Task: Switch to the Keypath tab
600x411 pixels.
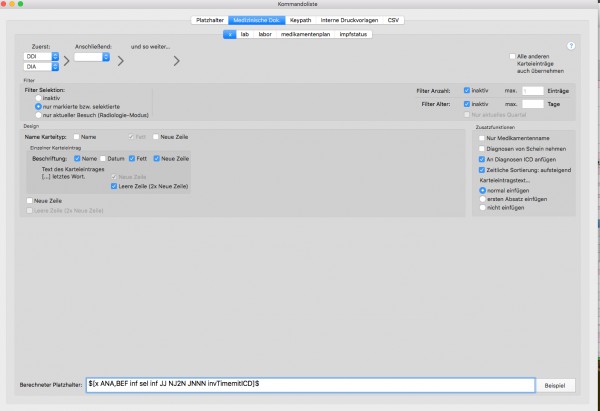Action: 300,20
